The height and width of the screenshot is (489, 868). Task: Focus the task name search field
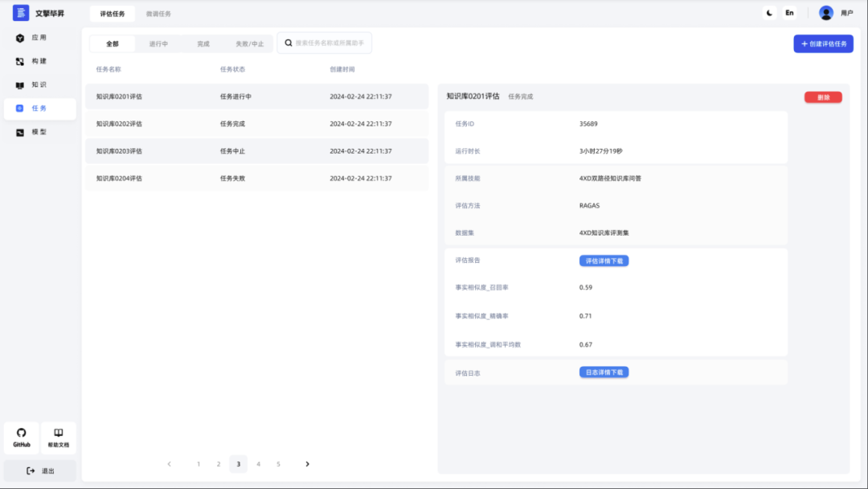point(325,43)
